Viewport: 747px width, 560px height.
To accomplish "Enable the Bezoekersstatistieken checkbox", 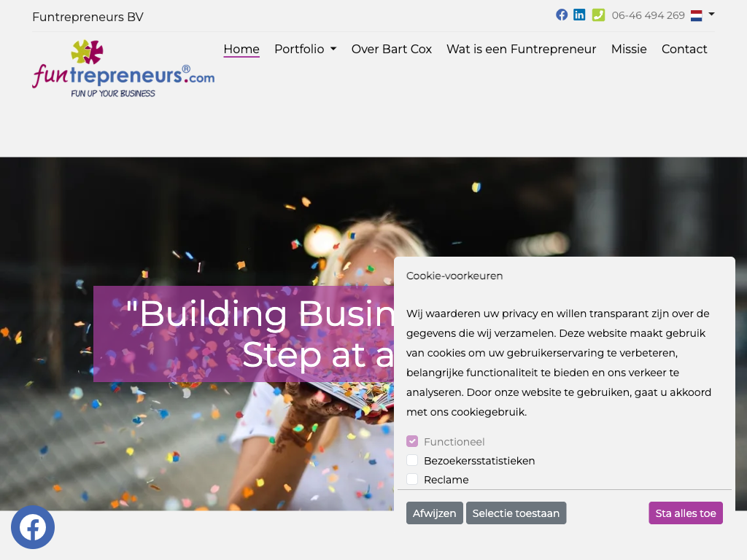I will tap(412, 461).
